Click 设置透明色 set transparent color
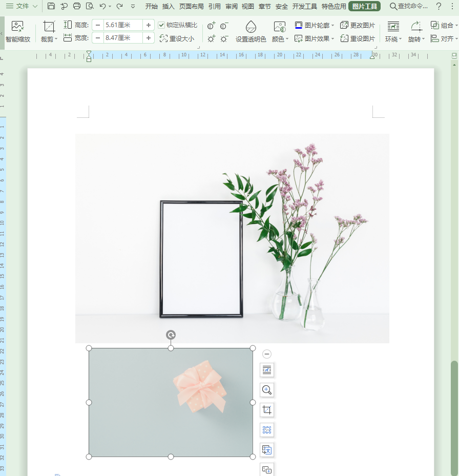This screenshot has height=476, width=459. pyautogui.click(x=251, y=32)
